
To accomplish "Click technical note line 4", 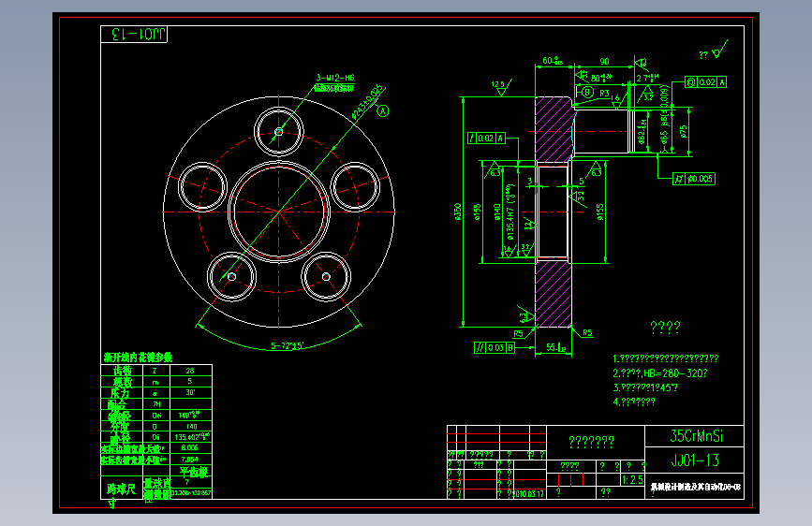I will pyautogui.click(x=634, y=402).
